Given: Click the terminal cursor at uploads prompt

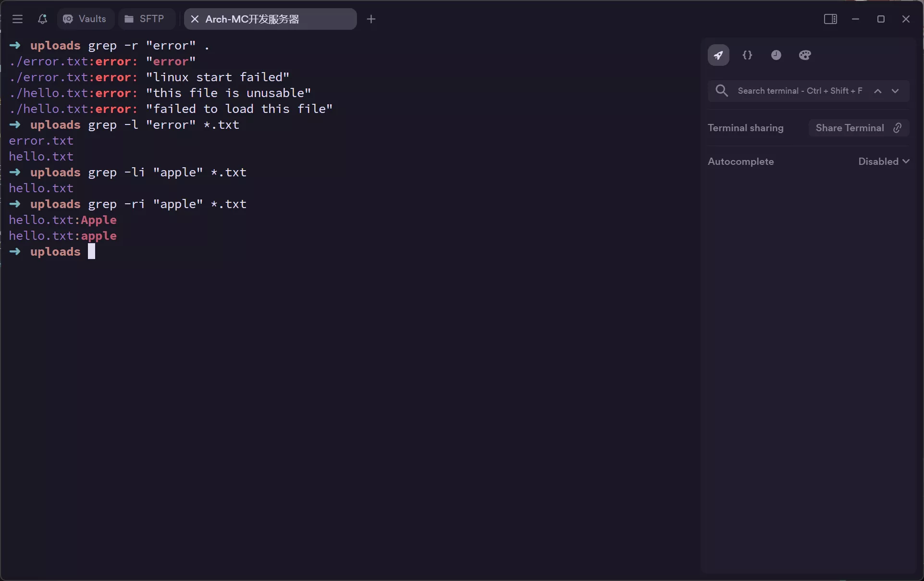Looking at the screenshot, I should tap(91, 251).
